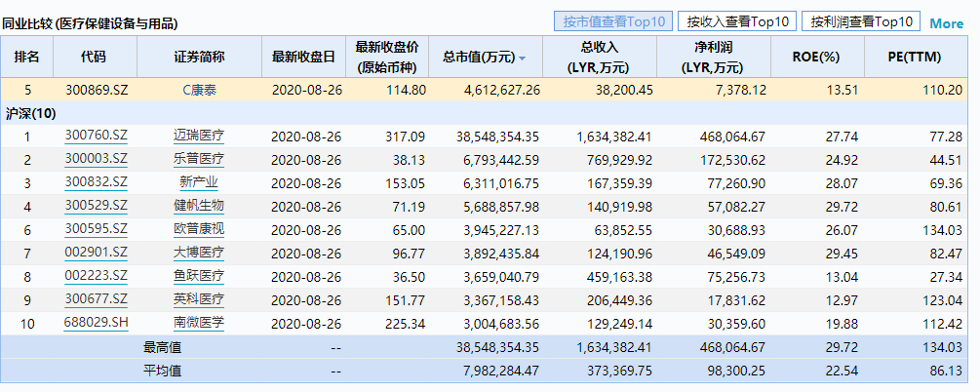Click the 按利润查看Top10 button
Image resolution: width=980 pixels, height=392 pixels.
point(861,21)
